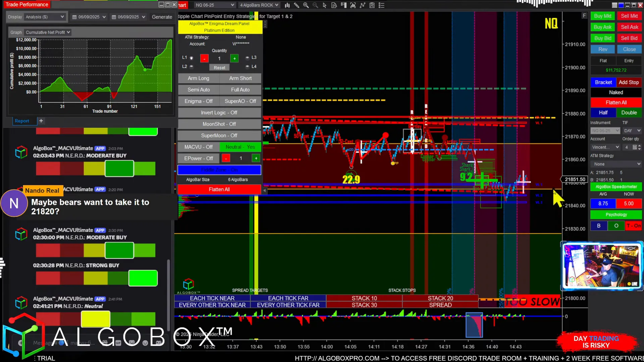Open the Display Analysis ($) dropdown

point(45,17)
